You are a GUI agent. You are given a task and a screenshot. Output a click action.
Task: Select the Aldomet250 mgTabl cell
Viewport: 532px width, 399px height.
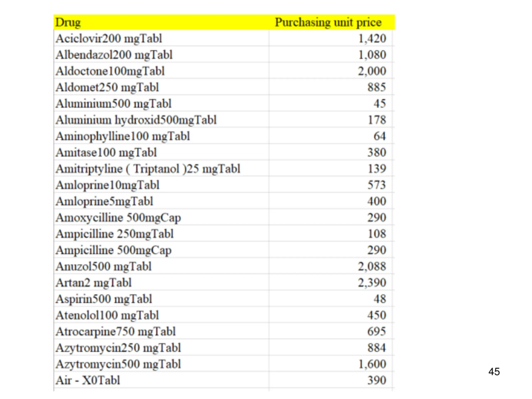coord(161,87)
